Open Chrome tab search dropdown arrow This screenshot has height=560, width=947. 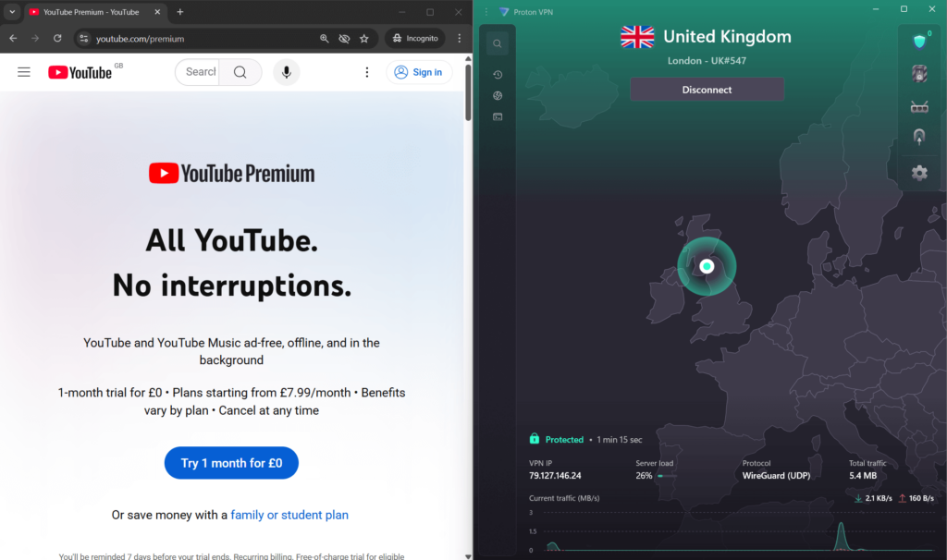coord(11,11)
